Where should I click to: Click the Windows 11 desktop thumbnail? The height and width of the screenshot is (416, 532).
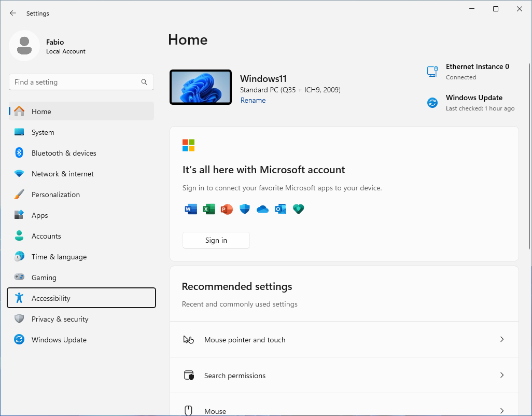click(x=201, y=87)
